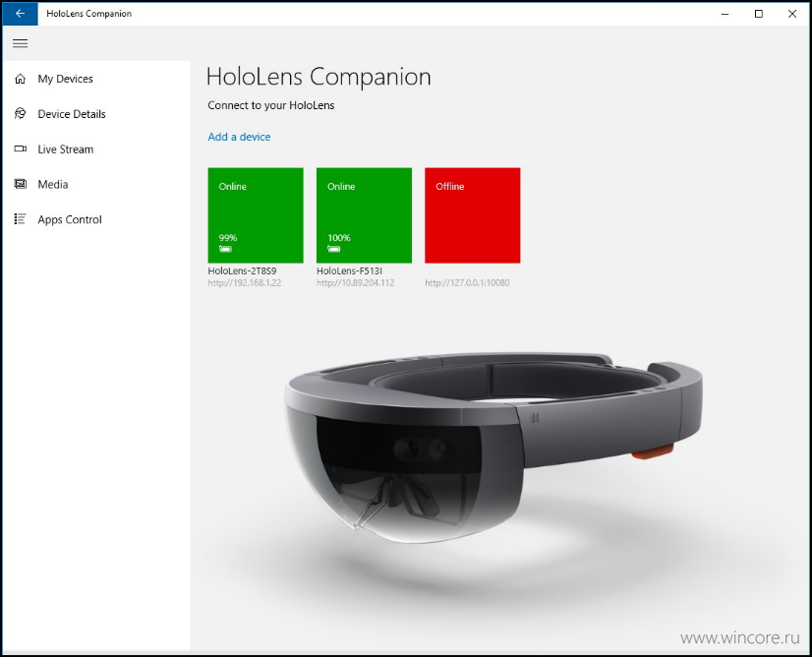This screenshot has height=657, width=812.
Task: Click the Device Details headset icon
Action: (x=21, y=113)
